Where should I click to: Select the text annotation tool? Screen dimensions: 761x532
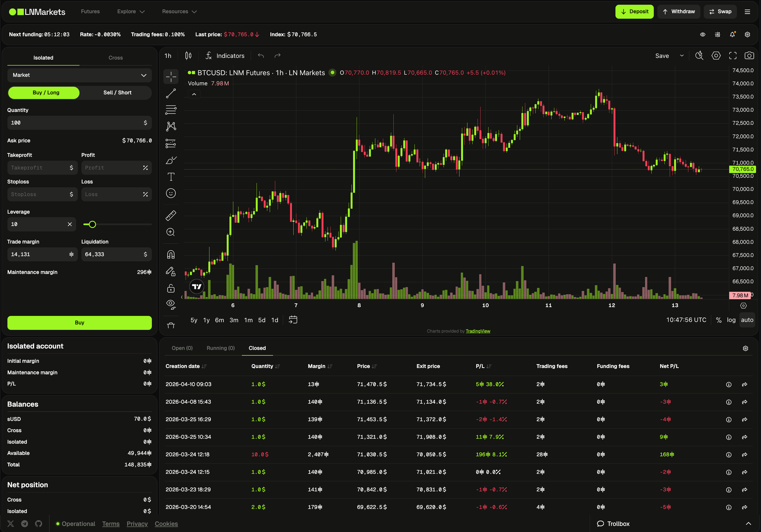[x=171, y=177]
